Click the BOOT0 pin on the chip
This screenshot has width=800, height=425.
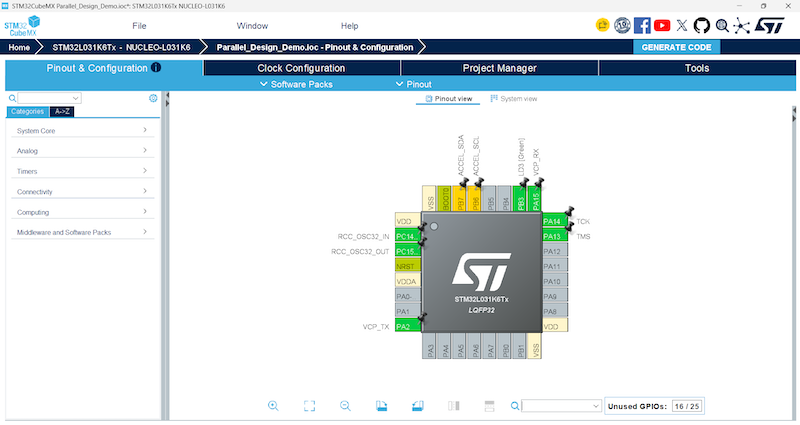click(444, 199)
